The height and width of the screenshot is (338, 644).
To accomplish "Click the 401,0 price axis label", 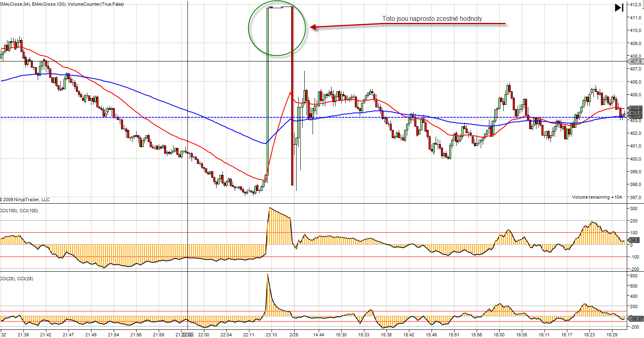I will tap(635, 146).
